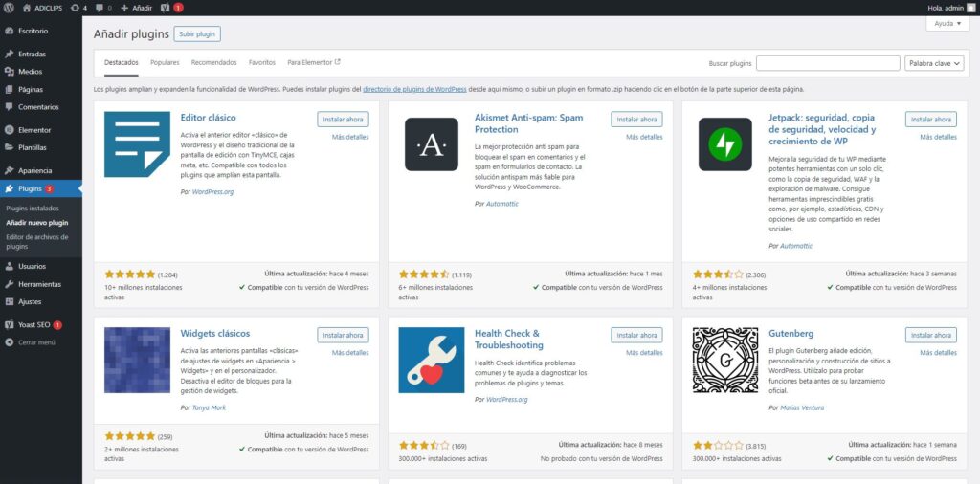Follow directorio de plugins de WordPress link
The image size is (980, 484).
(414, 89)
